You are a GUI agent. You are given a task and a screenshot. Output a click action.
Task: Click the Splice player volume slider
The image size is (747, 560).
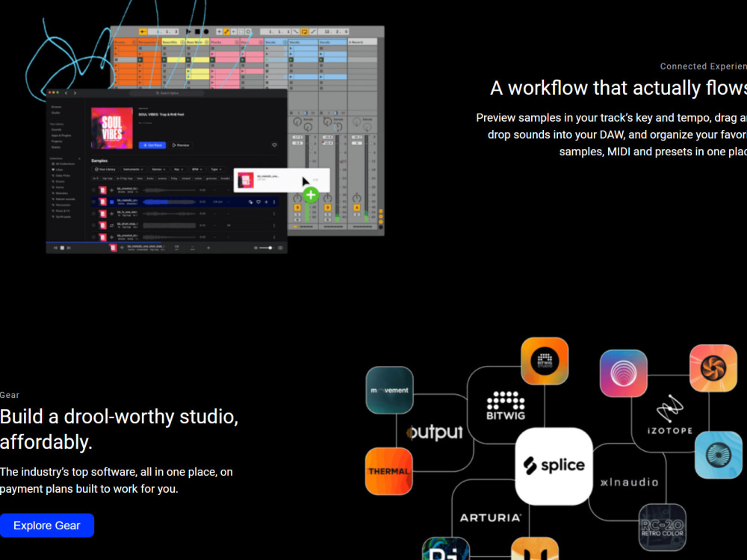(266, 248)
